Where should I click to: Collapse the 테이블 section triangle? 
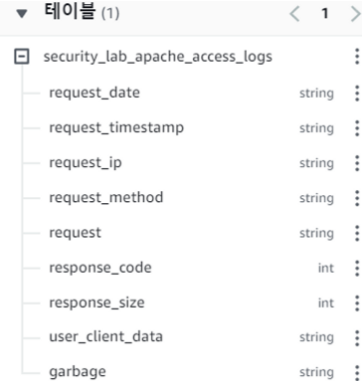[x=22, y=14]
